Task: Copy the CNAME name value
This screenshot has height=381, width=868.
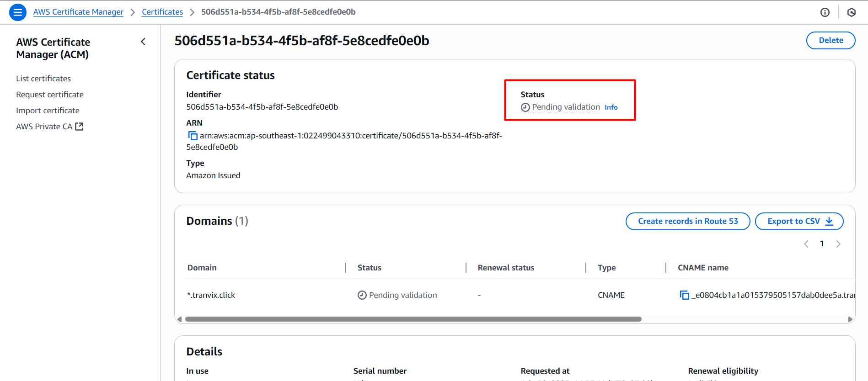Action: point(684,296)
